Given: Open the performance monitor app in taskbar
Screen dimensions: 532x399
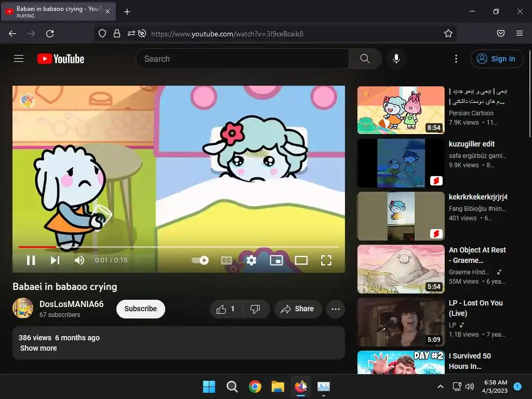Looking at the screenshot, I should (323, 387).
